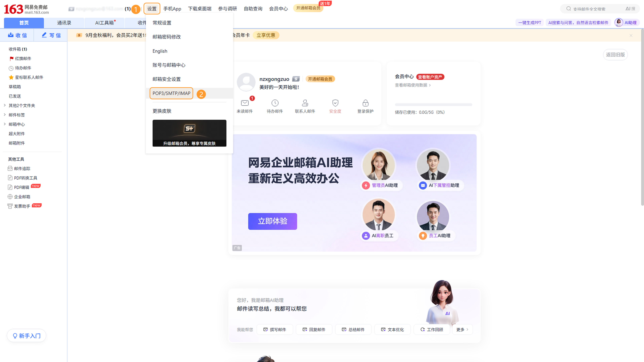Viewport: 644px width, 362px height.
Task: Open the pending mail clock icon
Action: 275,103
